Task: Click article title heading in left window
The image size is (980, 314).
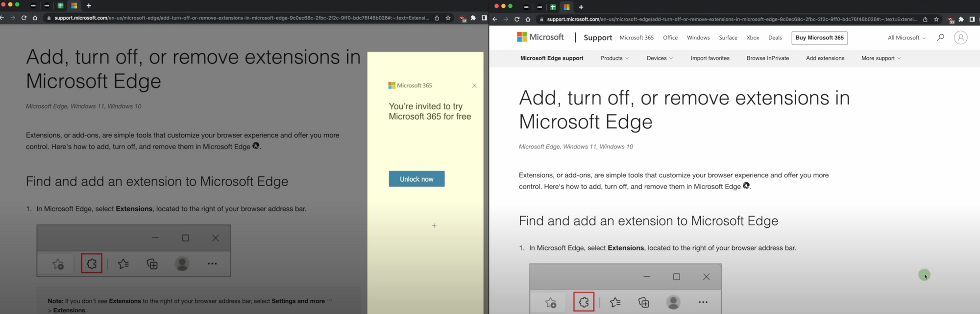Action: click(x=193, y=69)
